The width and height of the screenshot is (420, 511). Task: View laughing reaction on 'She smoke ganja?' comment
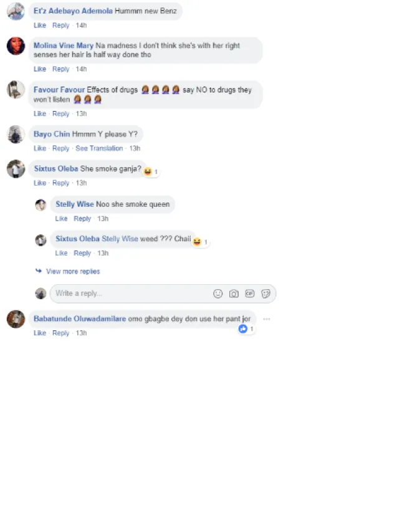(x=151, y=171)
